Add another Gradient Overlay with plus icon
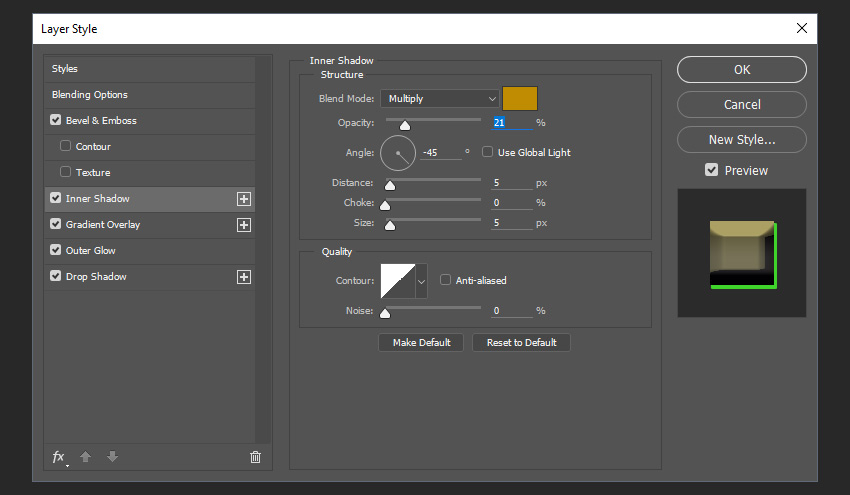The image size is (850, 495). 243,225
